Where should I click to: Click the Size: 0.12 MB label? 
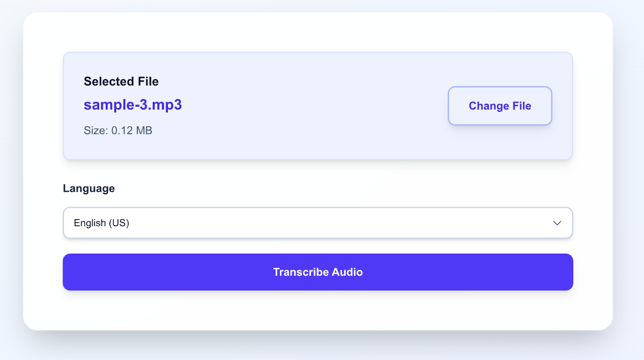click(118, 130)
